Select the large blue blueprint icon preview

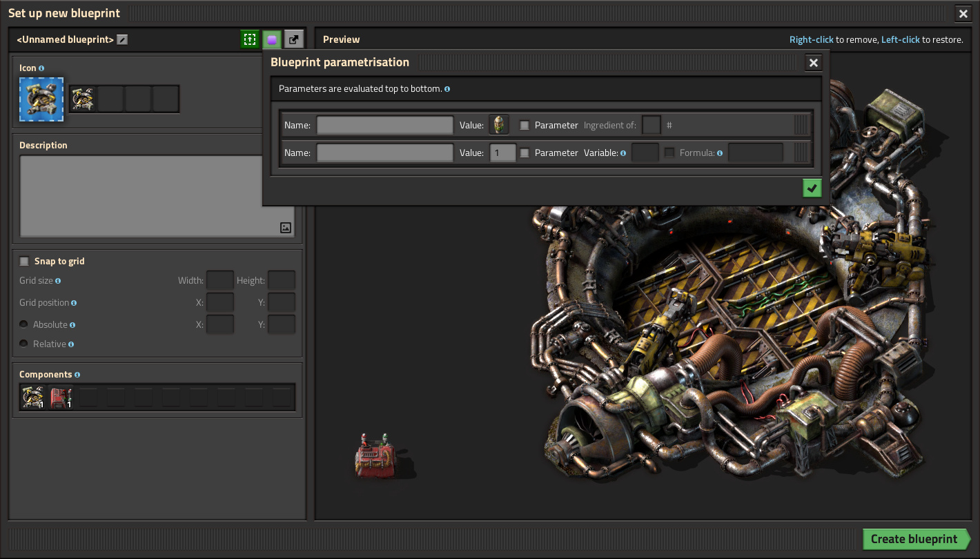tap(41, 99)
